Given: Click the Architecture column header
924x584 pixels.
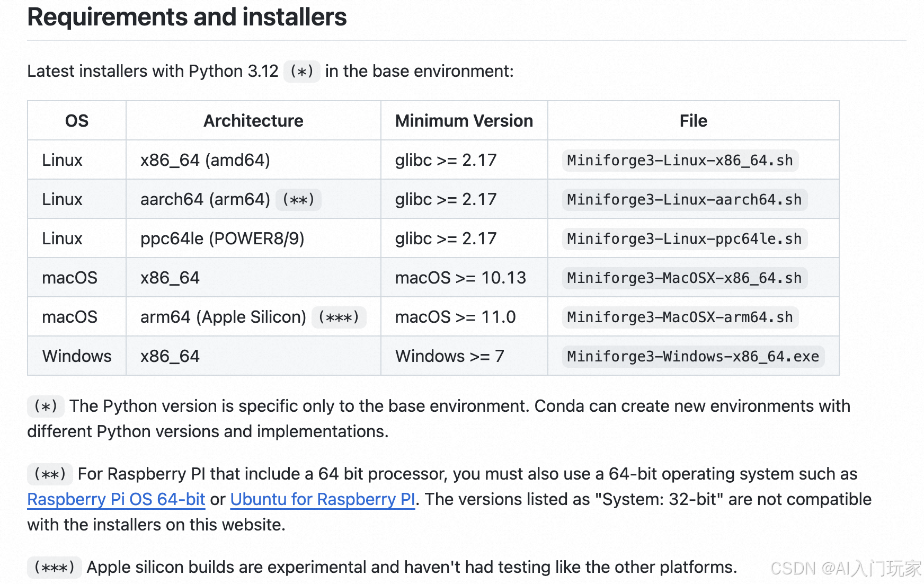Looking at the screenshot, I should coord(253,121).
